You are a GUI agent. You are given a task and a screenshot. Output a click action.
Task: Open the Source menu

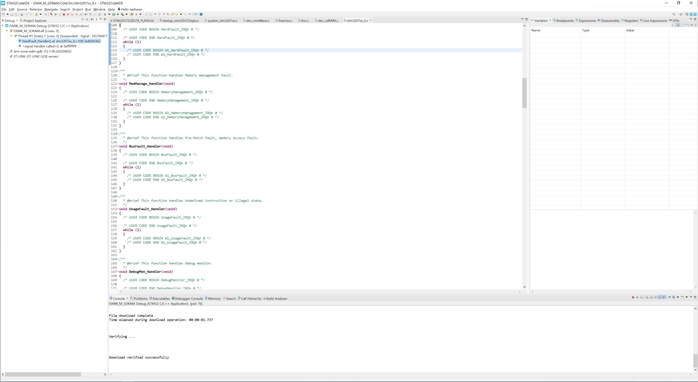[x=22, y=9]
